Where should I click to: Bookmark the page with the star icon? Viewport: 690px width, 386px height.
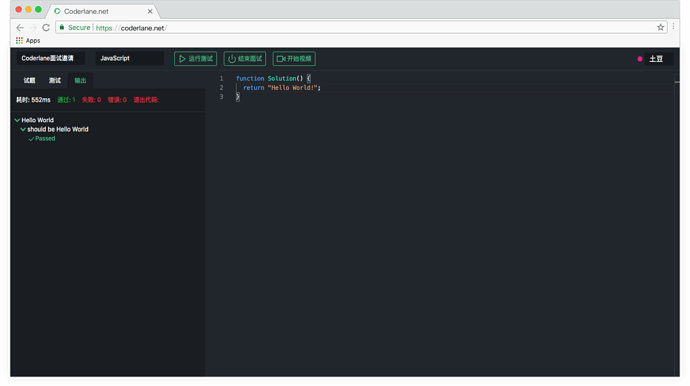pyautogui.click(x=660, y=27)
